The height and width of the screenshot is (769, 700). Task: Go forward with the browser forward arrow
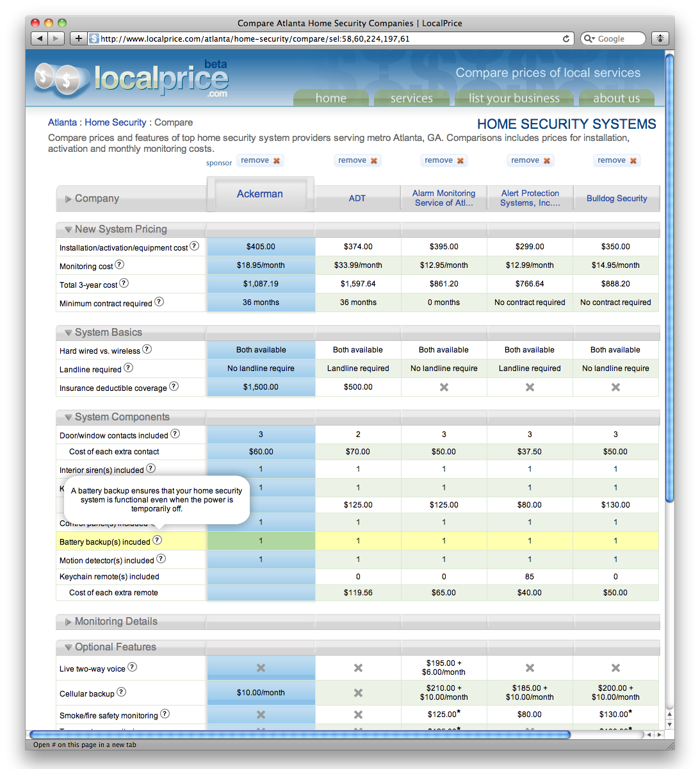56,38
